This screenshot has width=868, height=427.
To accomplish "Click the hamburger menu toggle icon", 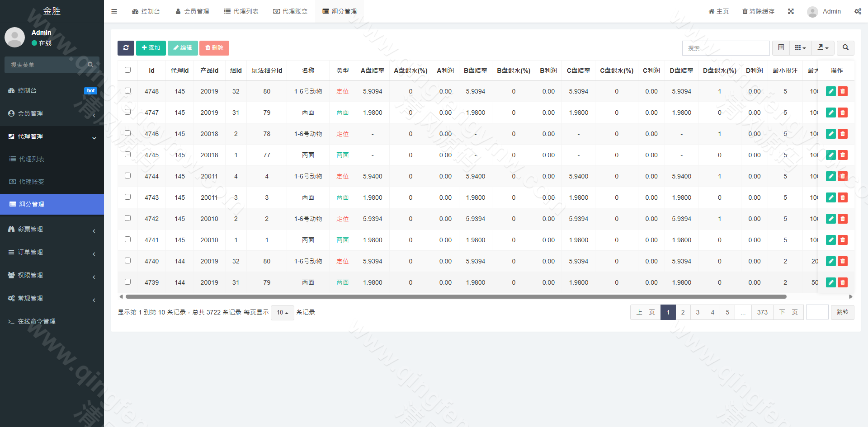I will [x=114, y=11].
